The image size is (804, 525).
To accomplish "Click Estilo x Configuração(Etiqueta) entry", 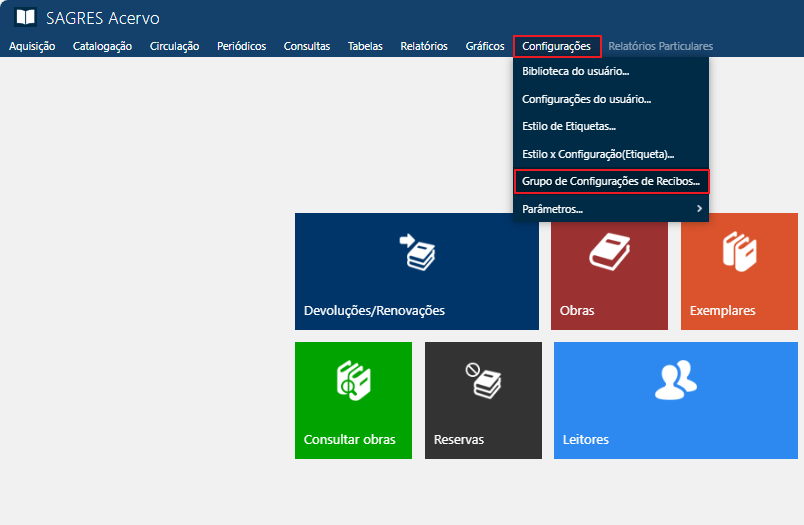I will click(x=598, y=154).
